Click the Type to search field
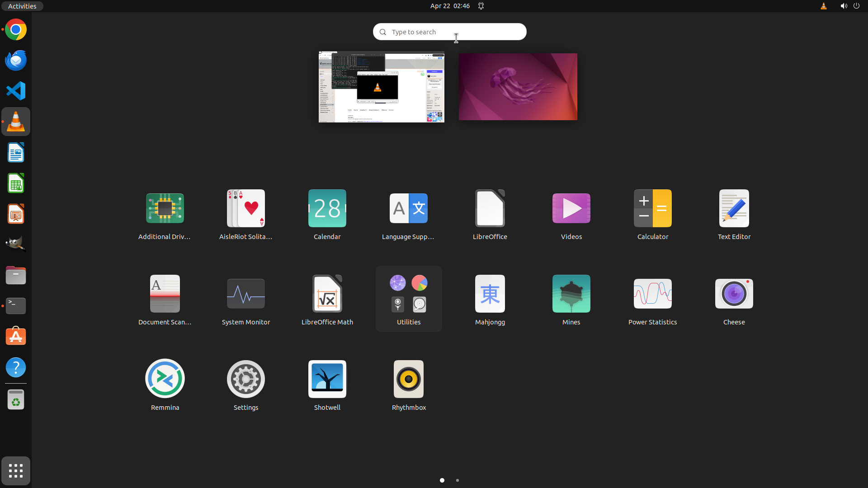Viewport: 868px width, 488px height. coord(449,32)
